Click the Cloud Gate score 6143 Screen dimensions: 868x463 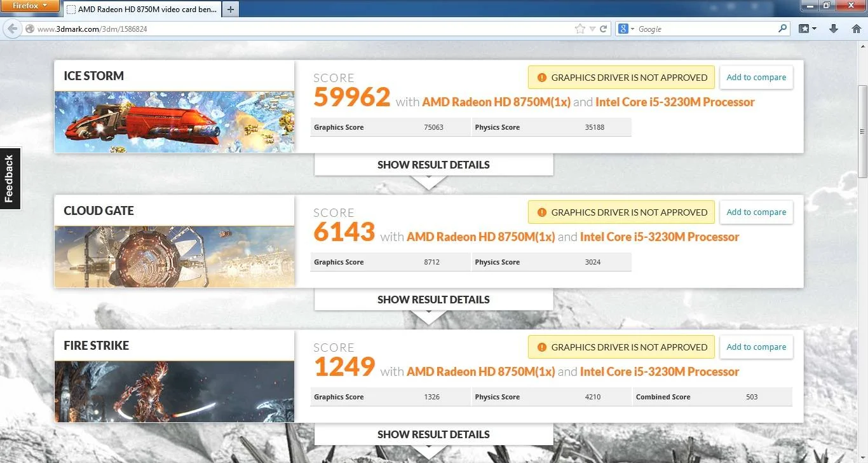[344, 232]
